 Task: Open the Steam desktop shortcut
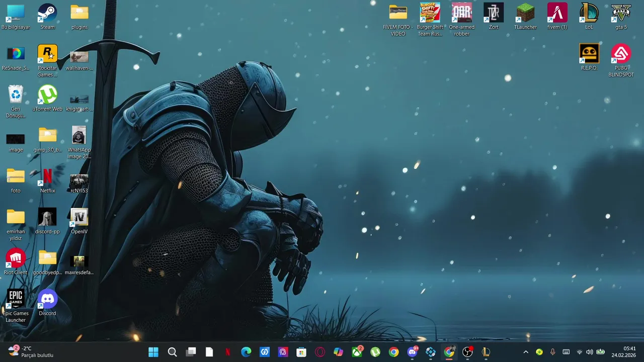tap(47, 17)
